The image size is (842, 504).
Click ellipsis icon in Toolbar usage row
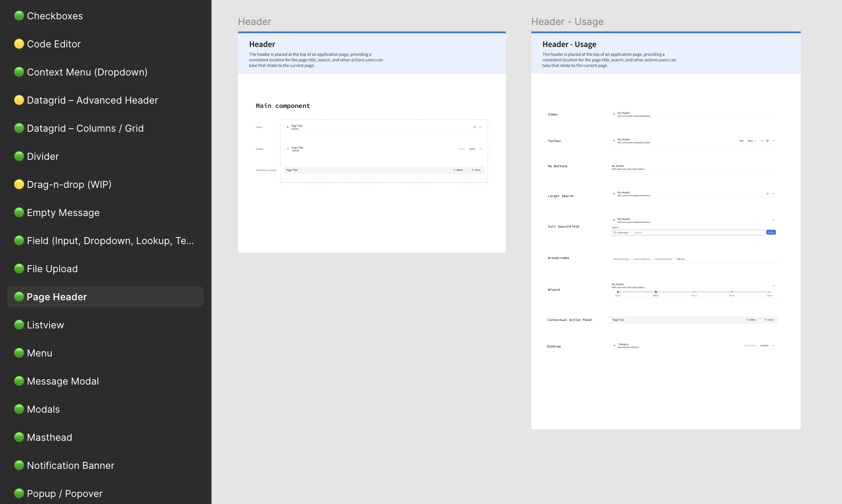pyautogui.click(x=774, y=141)
